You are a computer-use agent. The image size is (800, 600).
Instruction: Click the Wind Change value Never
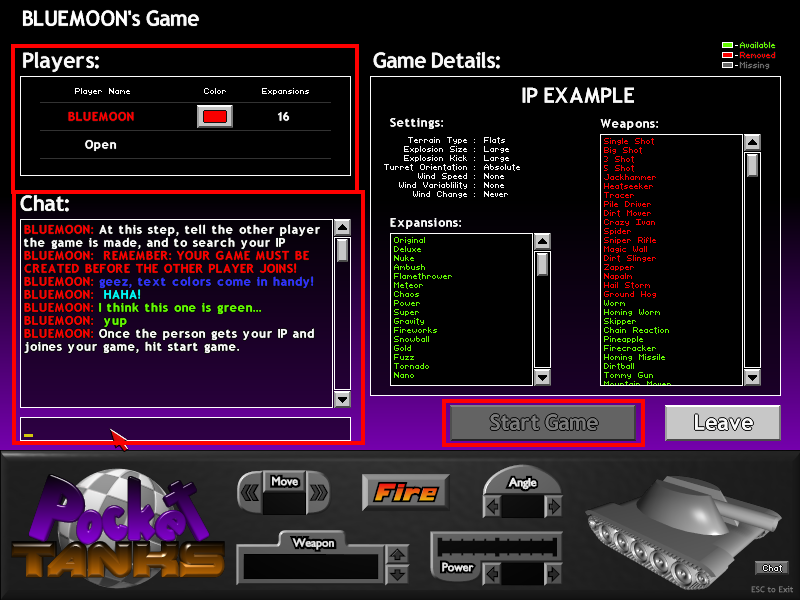pos(495,194)
